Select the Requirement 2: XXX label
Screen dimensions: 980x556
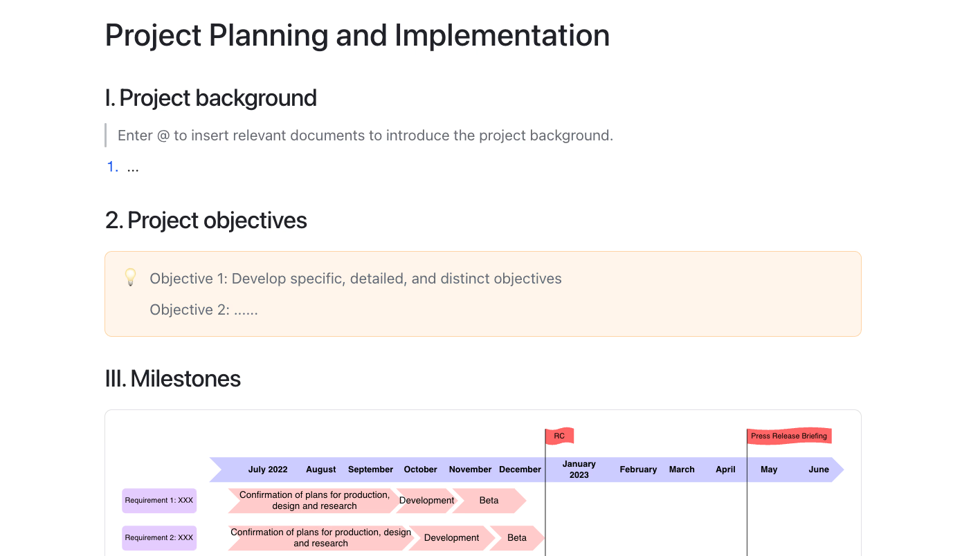pyautogui.click(x=159, y=538)
